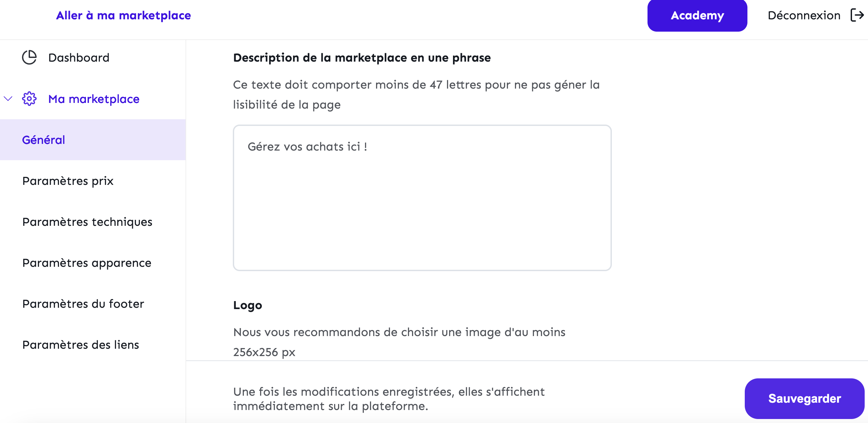The image size is (868, 423).
Task: Click the Ma marketplace gear icon
Action: [x=29, y=99]
